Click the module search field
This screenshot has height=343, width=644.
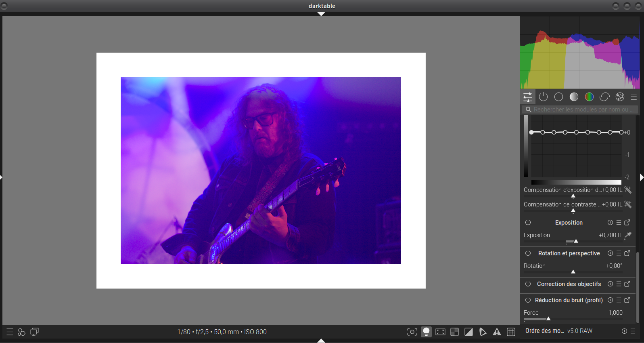(581, 109)
